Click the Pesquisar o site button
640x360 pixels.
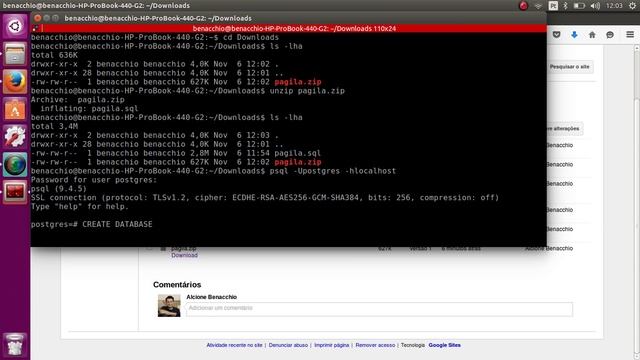pos(570,67)
